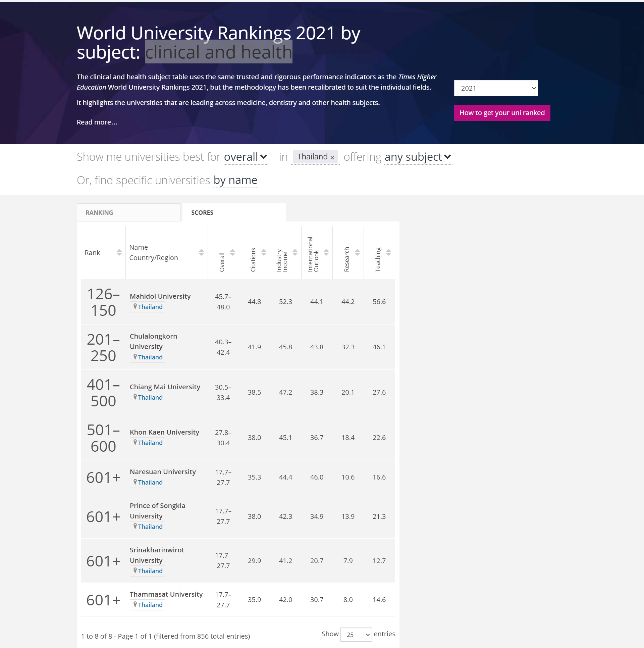Sort by Industry Income arrows

click(x=295, y=253)
